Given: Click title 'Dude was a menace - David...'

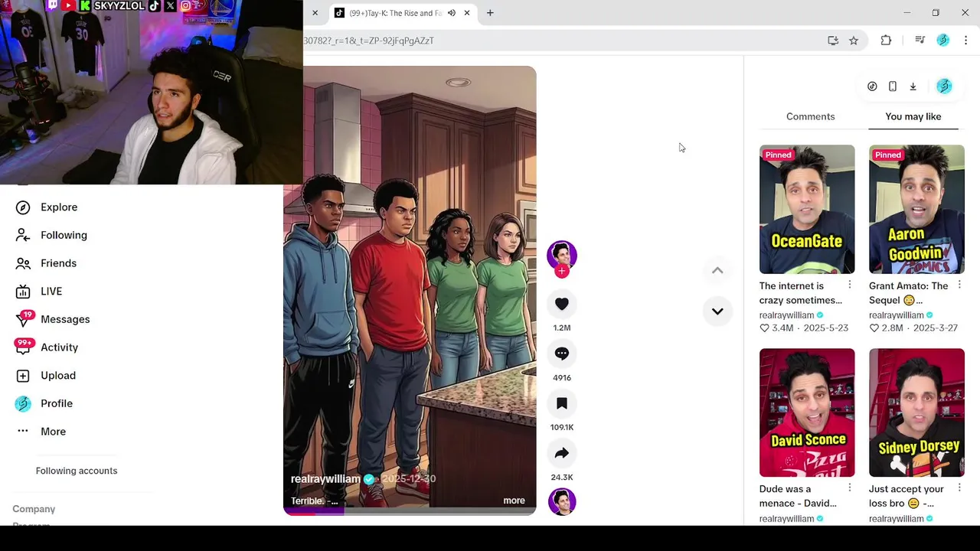Looking at the screenshot, I should tap(798, 496).
